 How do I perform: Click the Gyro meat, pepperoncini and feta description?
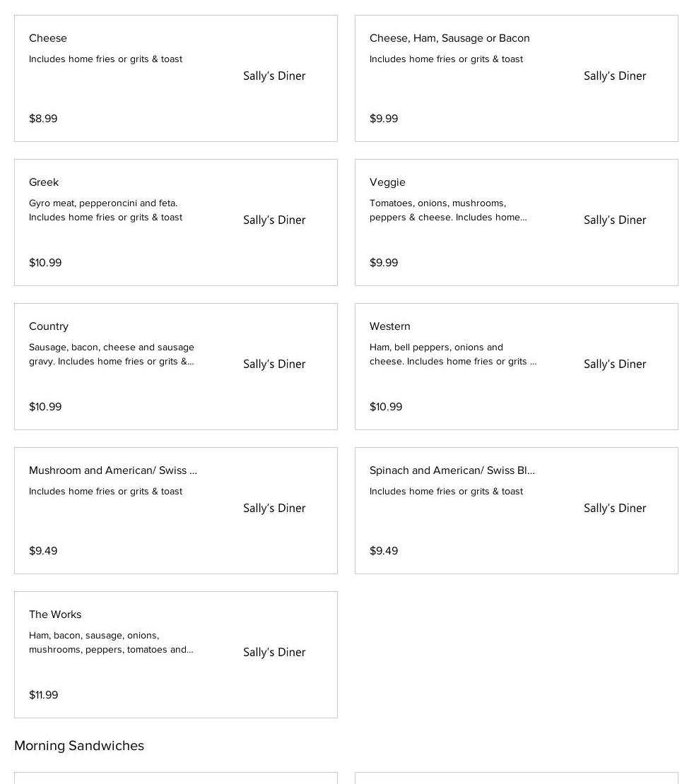(103, 203)
